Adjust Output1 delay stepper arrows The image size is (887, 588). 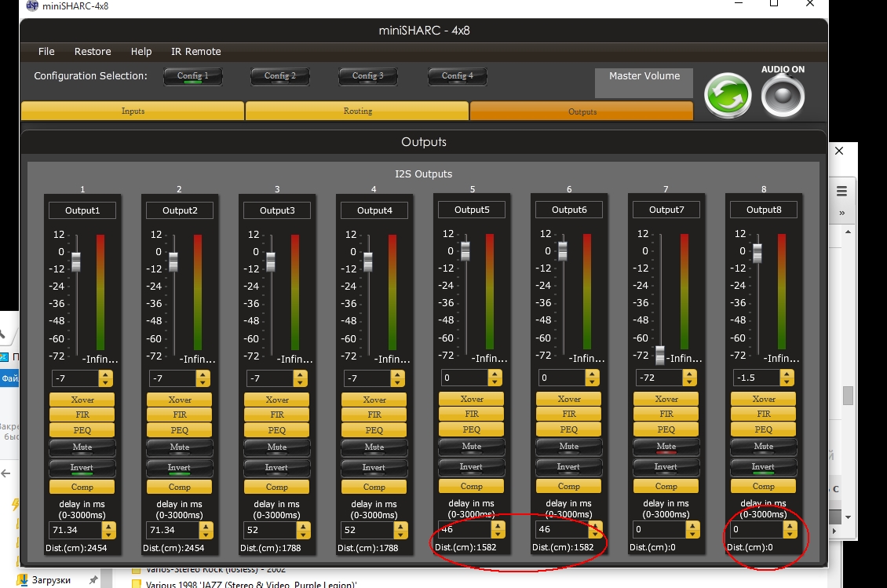[x=108, y=530]
